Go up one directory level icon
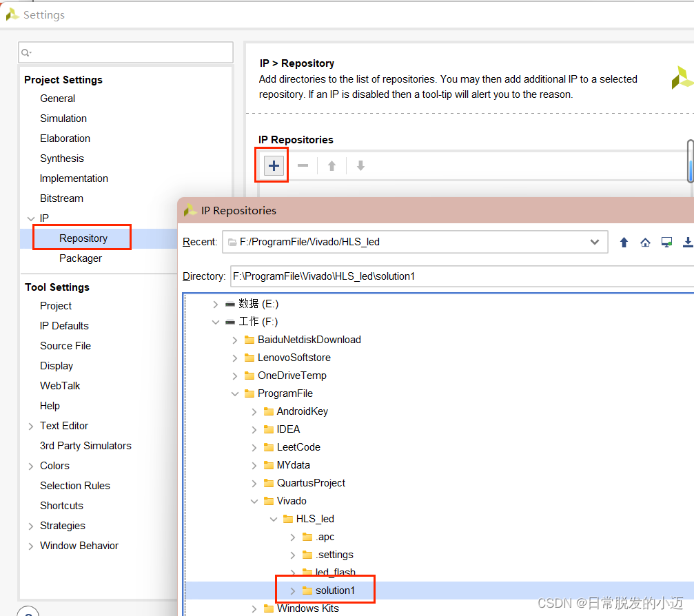Image resolution: width=694 pixels, height=616 pixels. tap(624, 242)
